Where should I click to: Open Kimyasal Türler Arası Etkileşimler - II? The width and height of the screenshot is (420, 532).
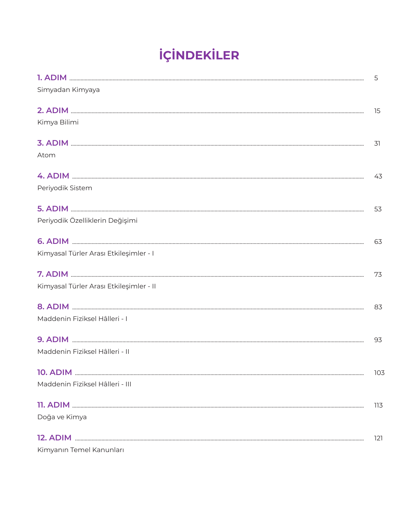coord(96,286)
